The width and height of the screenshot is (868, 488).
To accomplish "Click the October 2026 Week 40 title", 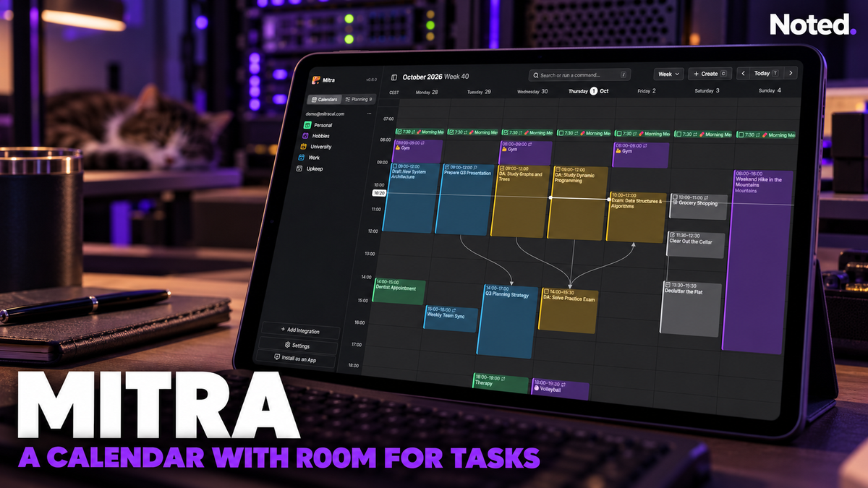I will point(436,77).
